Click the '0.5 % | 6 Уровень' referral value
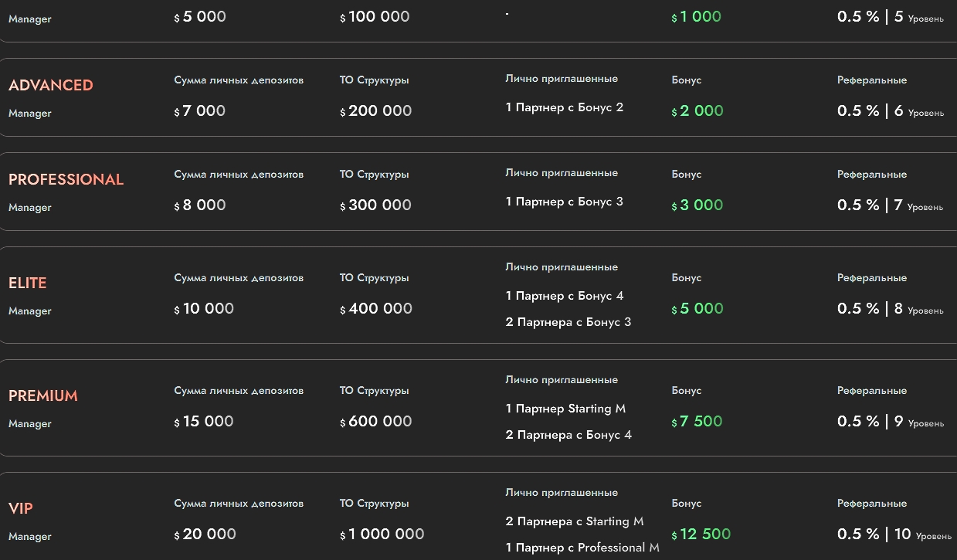Image resolution: width=957 pixels, height=560 pixels. 890,111
